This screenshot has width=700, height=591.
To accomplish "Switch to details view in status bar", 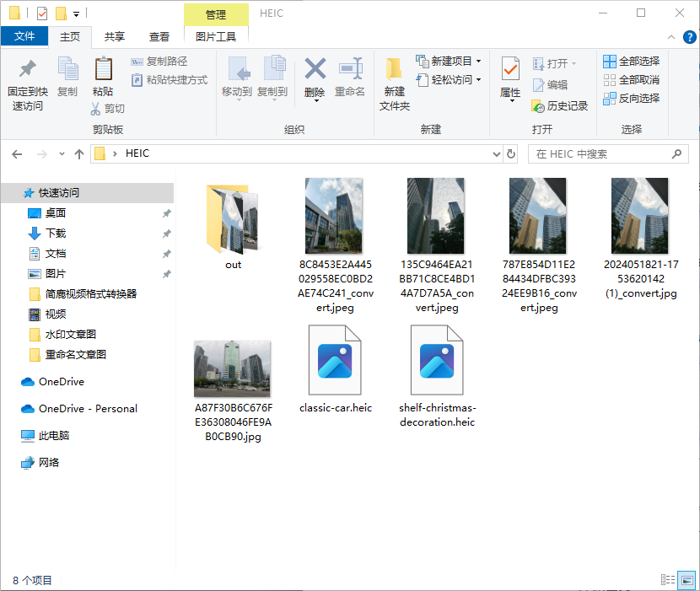I will click(x=666, y=580).
